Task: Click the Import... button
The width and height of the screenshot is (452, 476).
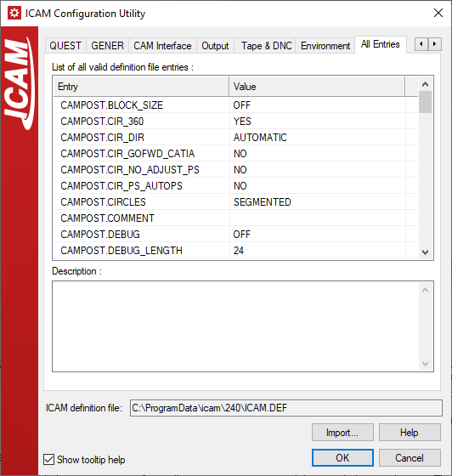Action: click(x=342, y=433)
